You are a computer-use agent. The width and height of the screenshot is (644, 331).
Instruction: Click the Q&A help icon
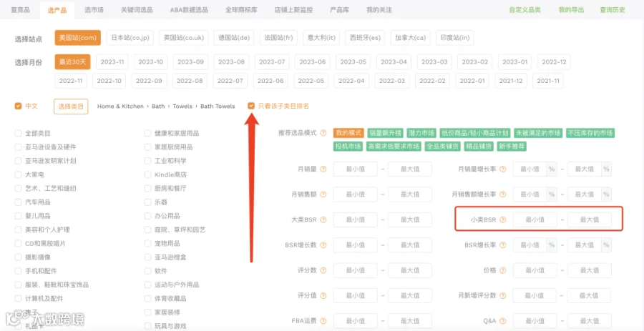[x=503, y=321]
